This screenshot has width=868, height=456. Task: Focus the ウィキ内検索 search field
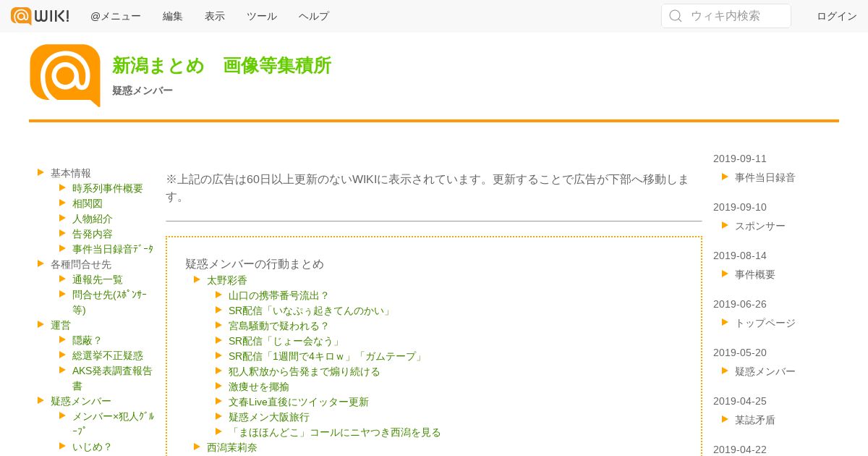point(726,16)
